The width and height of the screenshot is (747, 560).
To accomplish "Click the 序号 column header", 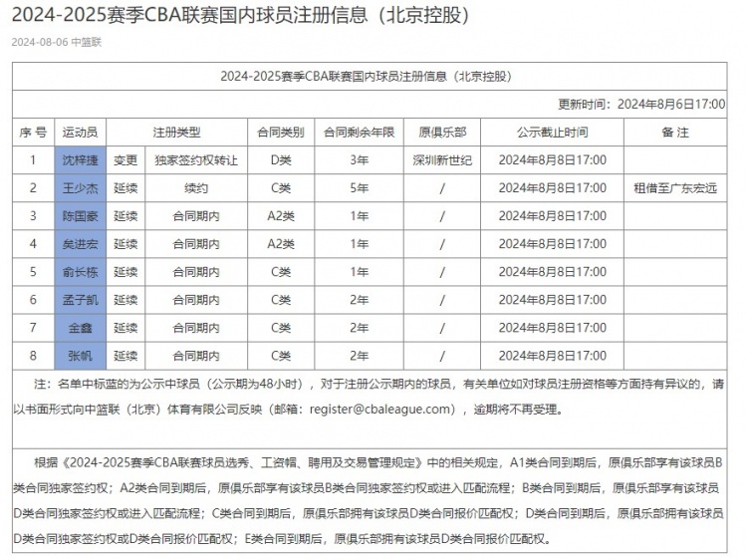I will coord(33,132).
